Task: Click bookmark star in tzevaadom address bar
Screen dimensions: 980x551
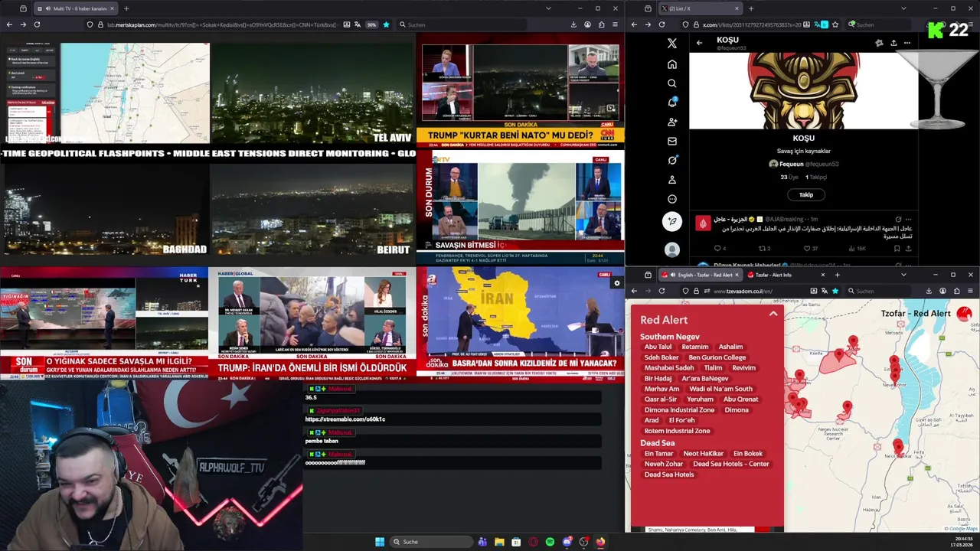Action: 835,291
